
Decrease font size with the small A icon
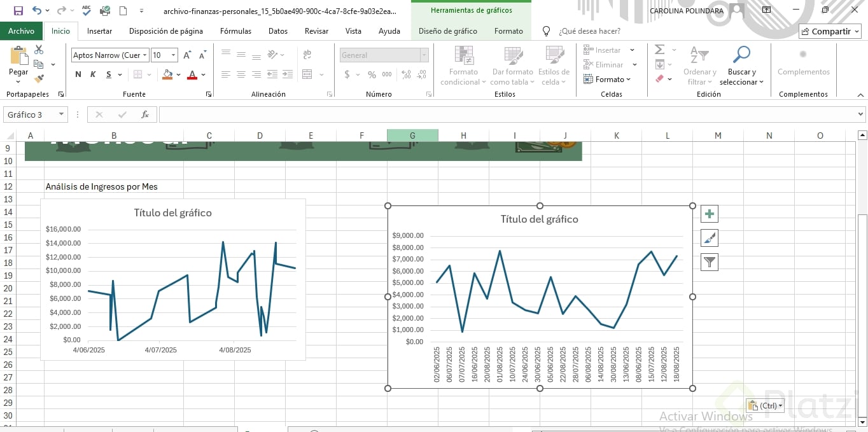click(202, 55)
